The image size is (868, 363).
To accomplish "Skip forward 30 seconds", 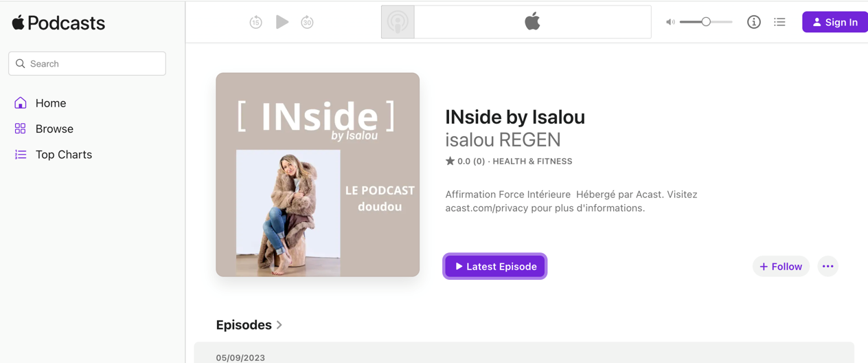I will pyautogui.click(x=307, y=22).
